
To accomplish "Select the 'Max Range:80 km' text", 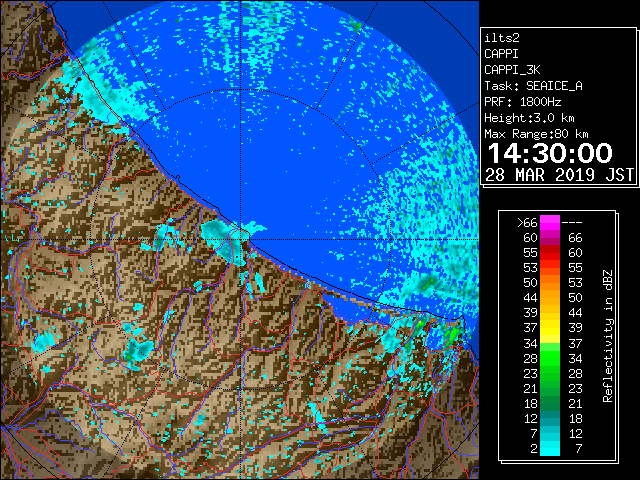I will pos(536,134).
